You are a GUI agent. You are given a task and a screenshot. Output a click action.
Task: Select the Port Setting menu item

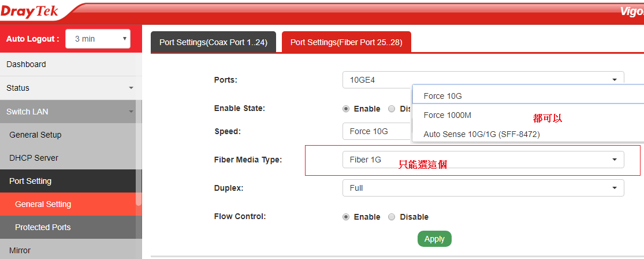tap(30, 181)
